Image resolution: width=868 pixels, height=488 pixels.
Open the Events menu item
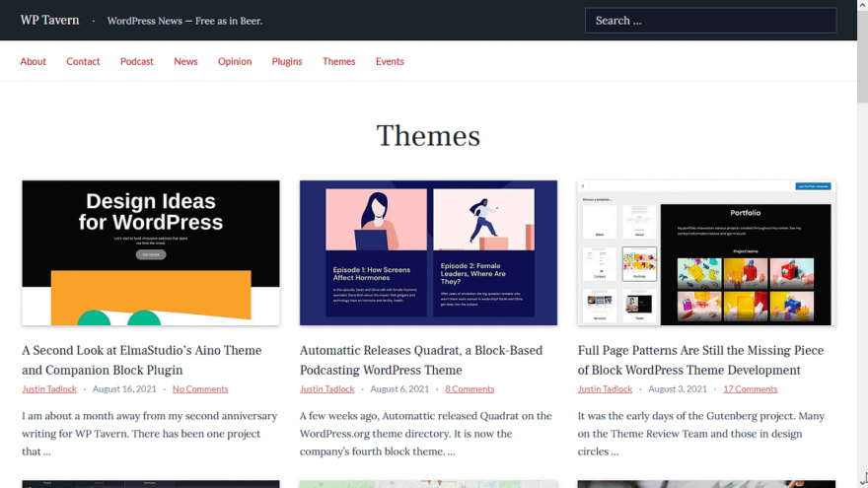pos(390,61)
